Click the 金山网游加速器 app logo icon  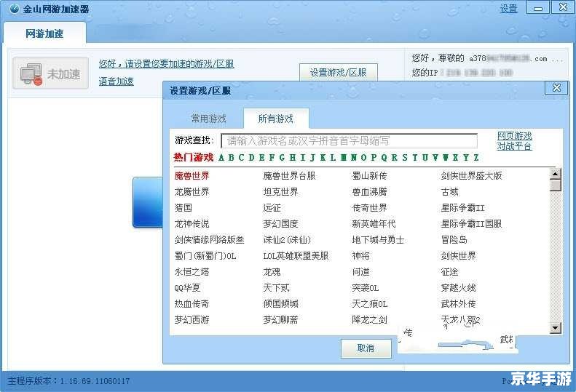click(x=14, y=9)
